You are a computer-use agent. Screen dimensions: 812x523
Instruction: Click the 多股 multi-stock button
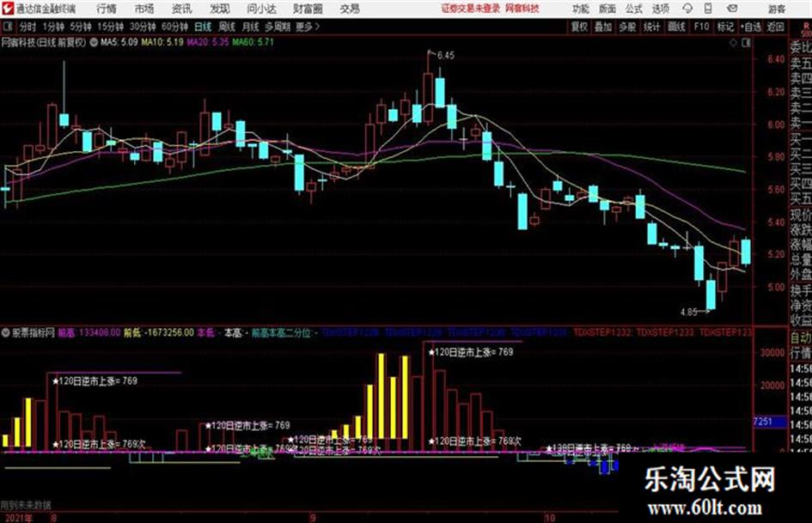tap(627, 27)
